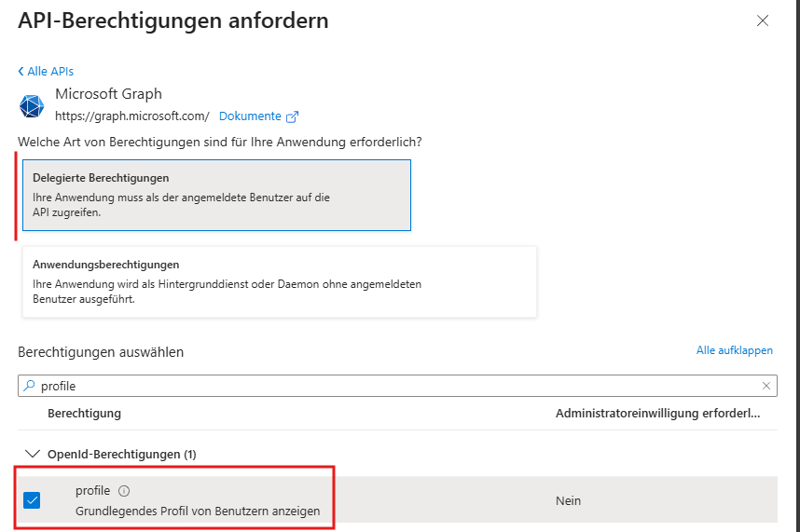
Task: Click the OpenId-Berechtigungen (1) group header
Action: coord(122,454)
